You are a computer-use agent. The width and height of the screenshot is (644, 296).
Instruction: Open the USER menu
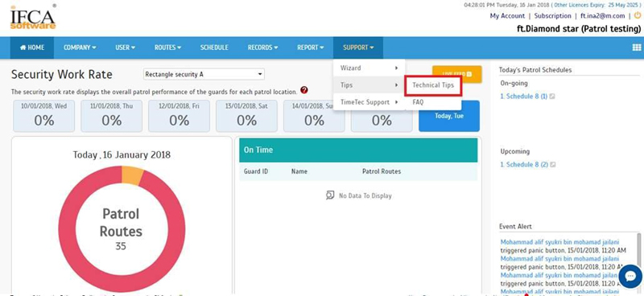pos(125,47)
